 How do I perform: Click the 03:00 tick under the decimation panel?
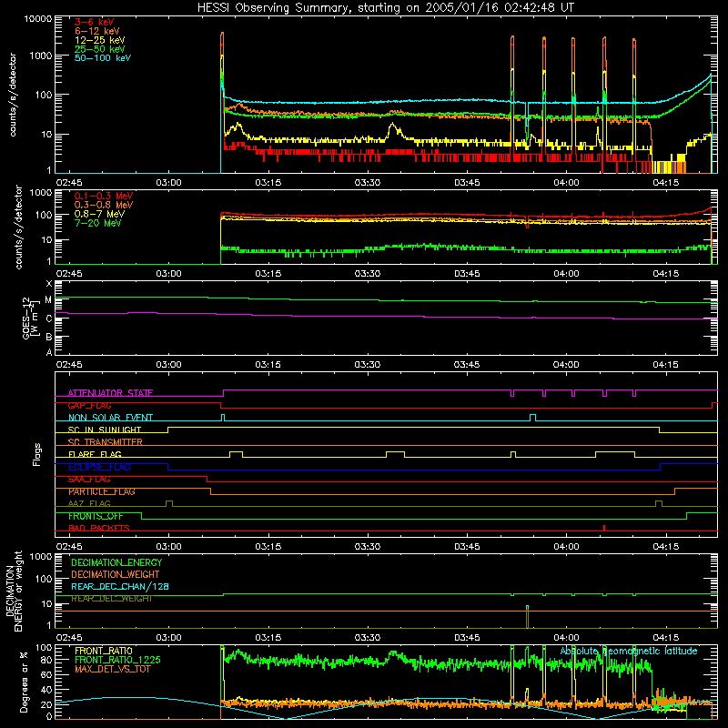click(x=168, y=638)
